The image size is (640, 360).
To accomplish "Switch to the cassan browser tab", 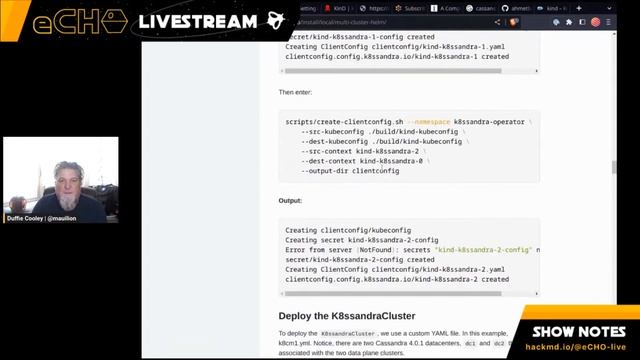I will 480,8.
